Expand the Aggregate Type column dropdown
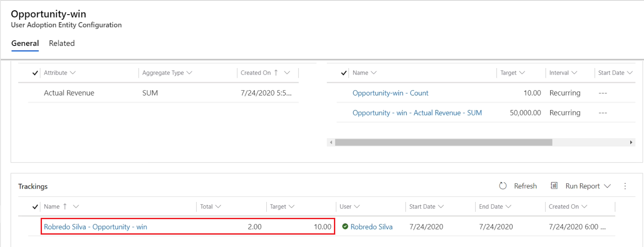 189,73
